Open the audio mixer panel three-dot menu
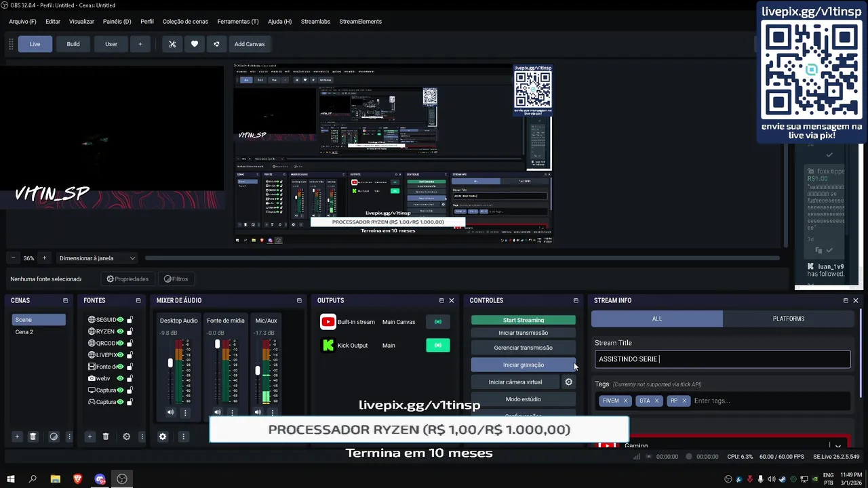Image resolution: width=868 pixels, height=488 pixels. tap(183, 436)
